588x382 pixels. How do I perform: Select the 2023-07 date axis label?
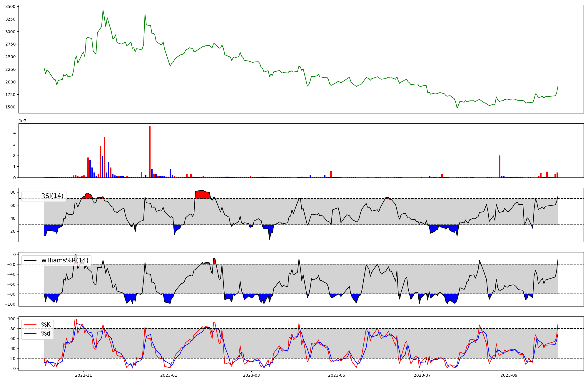422,375
